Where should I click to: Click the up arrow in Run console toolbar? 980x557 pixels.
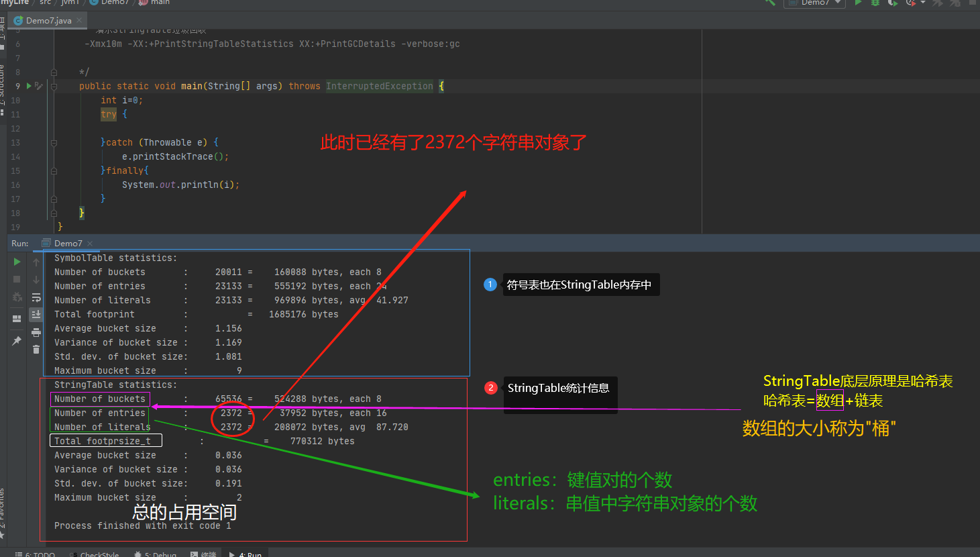pyautogui.click(x=36, y=262)
